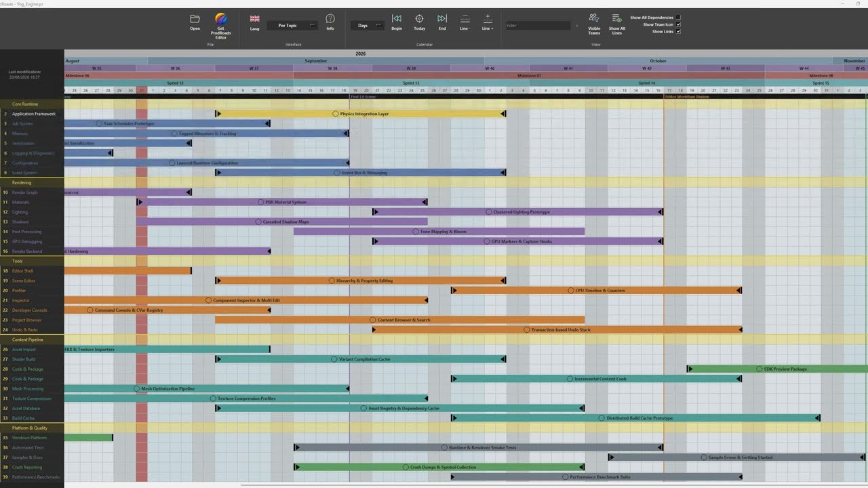
Task: Click the Sprint 13 header
Action: [x=412, y=83]
